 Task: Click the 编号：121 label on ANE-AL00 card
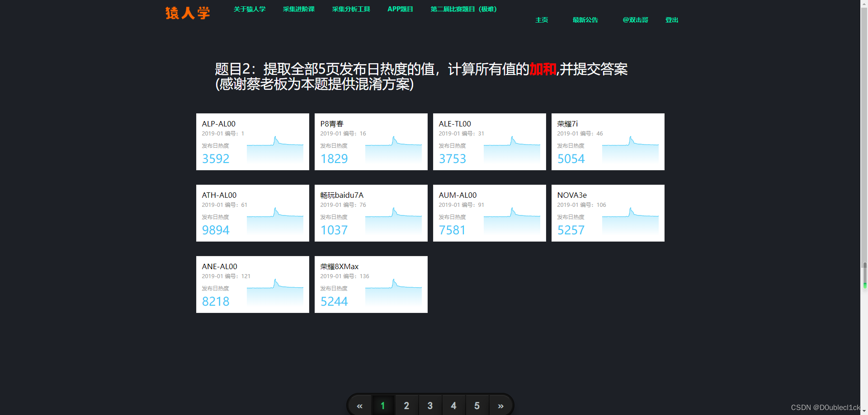point(237,276)
